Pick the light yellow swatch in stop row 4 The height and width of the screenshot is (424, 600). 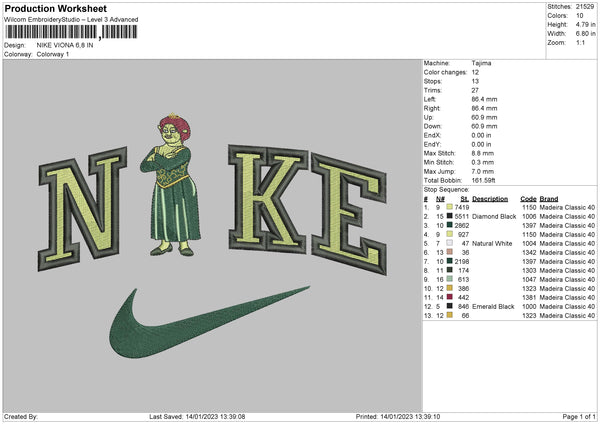[x=450, y=234]
